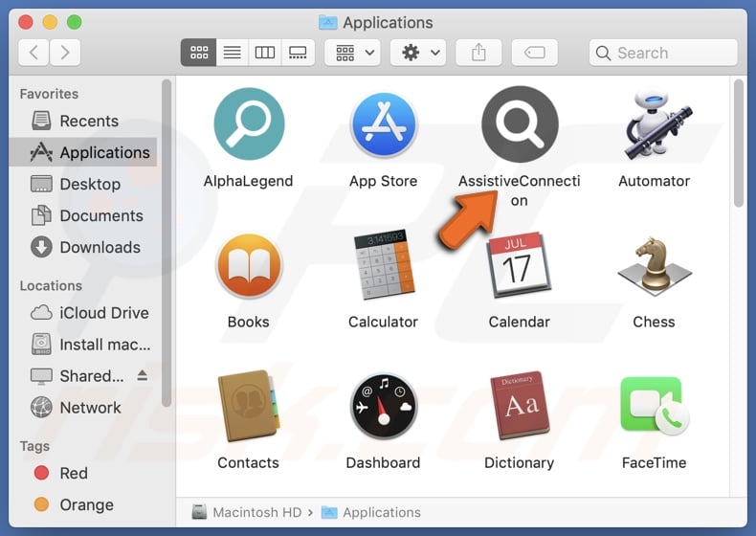
Task: Open Desktop in the sidebar
Action: pos(83,184)
